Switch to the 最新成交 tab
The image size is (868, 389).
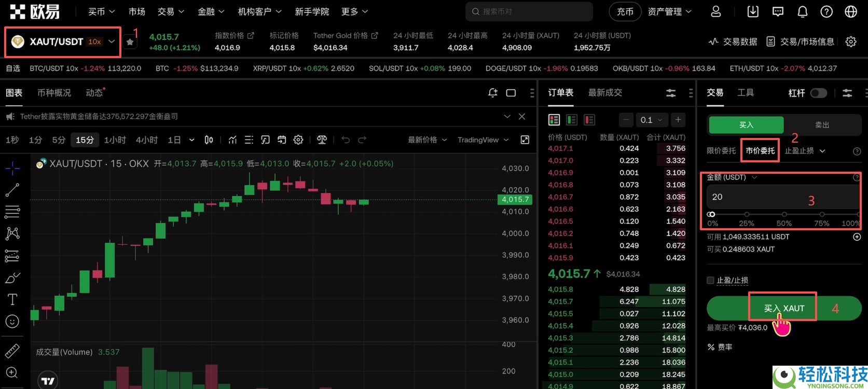tap(605, 93)
